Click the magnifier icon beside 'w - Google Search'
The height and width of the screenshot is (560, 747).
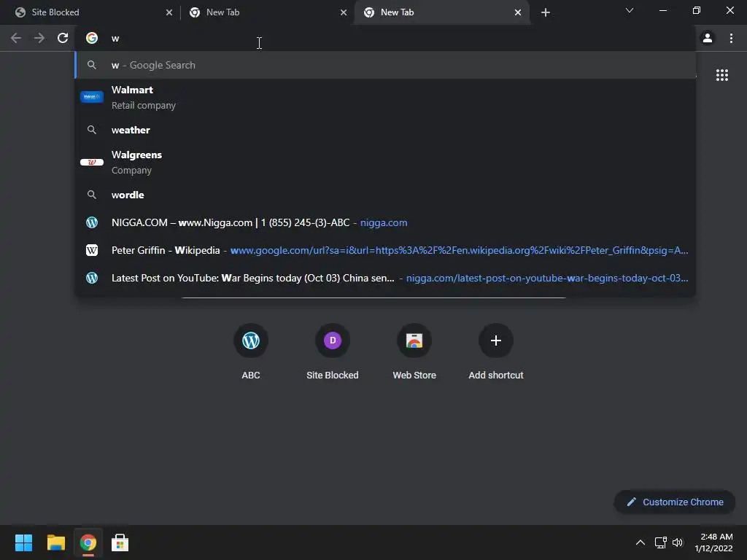pos(92,65)
